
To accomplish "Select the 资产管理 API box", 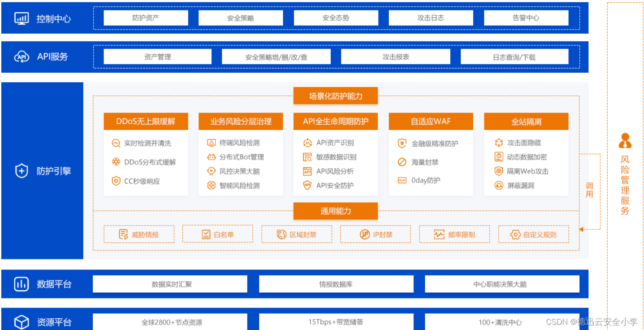I will [x=157, y=56].
